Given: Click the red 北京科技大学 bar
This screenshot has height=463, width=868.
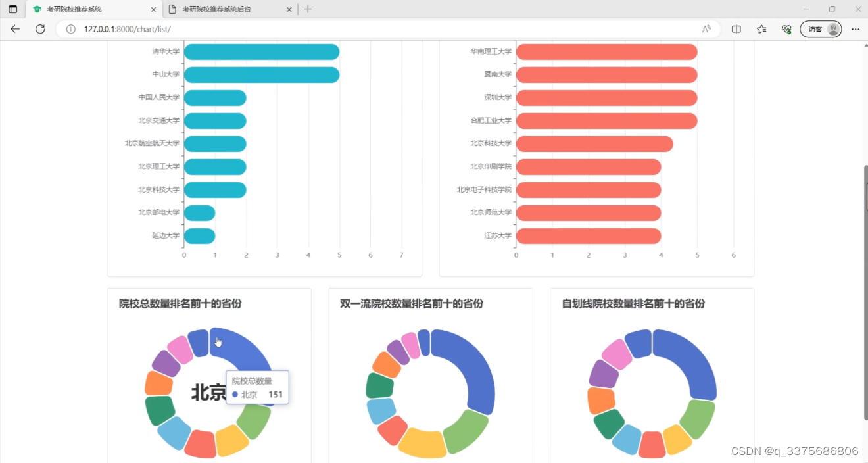Looking at the screenshot, I should click(594, 143).
